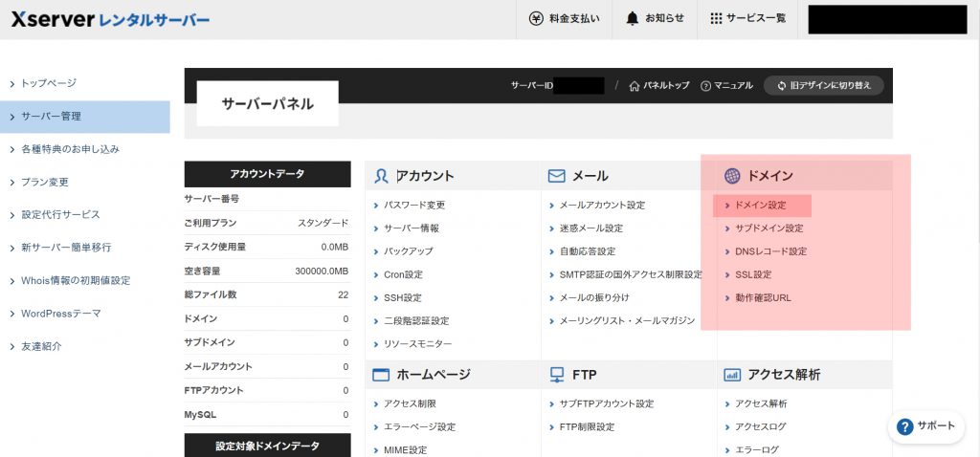Click the home icon beside パネルトップ

tap(635, 86)
